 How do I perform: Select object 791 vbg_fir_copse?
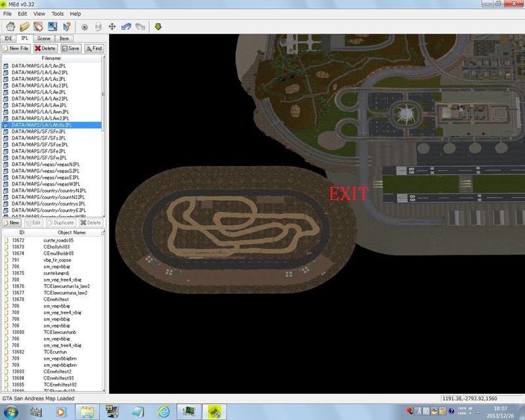pyautogui.click(x=52, y=260)
